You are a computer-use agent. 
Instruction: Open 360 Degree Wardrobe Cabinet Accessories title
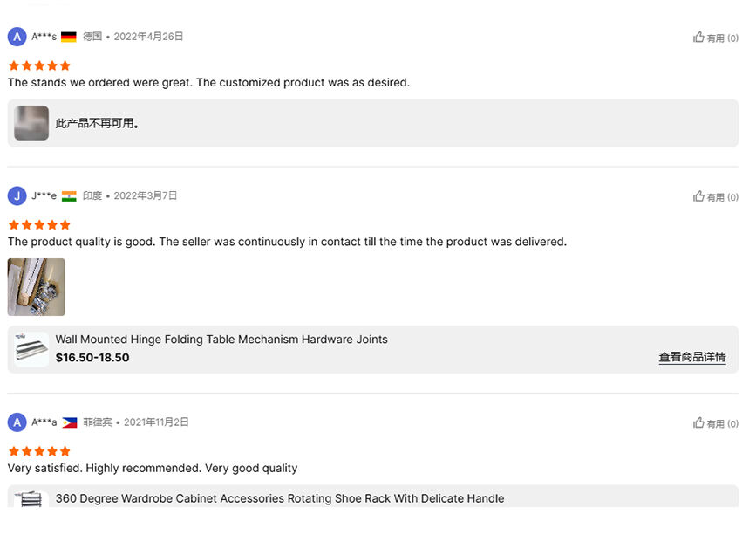[280, 498]
